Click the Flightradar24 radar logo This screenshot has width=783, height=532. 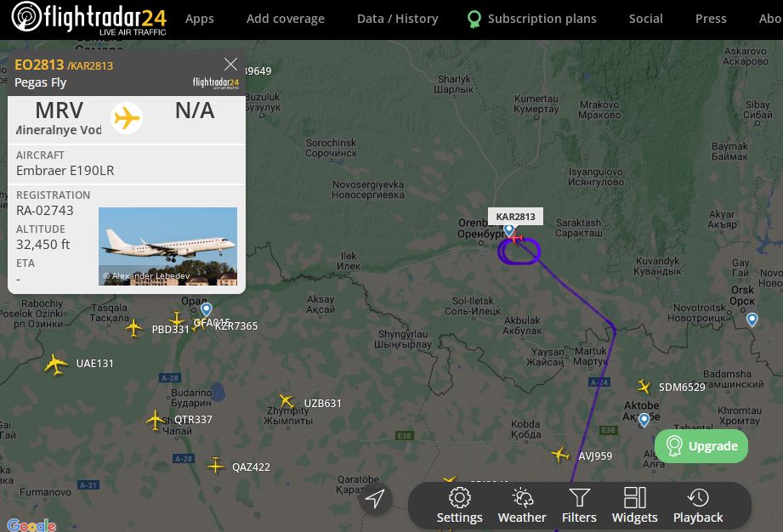(27, 16)
